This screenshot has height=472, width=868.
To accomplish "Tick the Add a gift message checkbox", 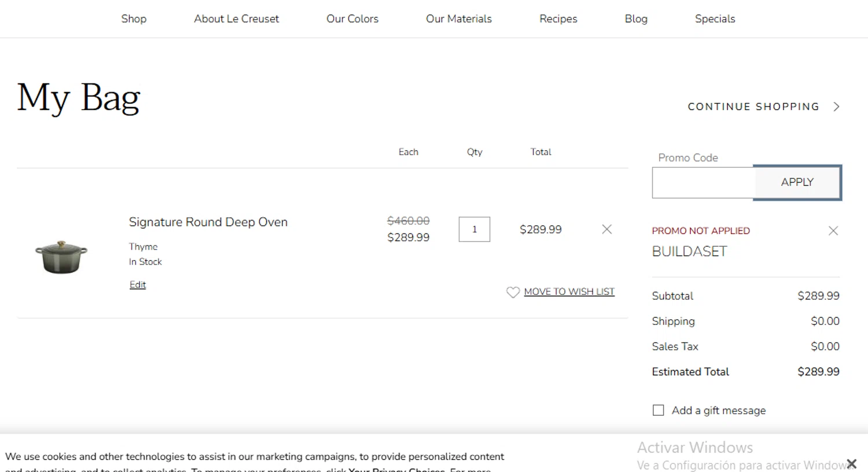I will 658,410.
